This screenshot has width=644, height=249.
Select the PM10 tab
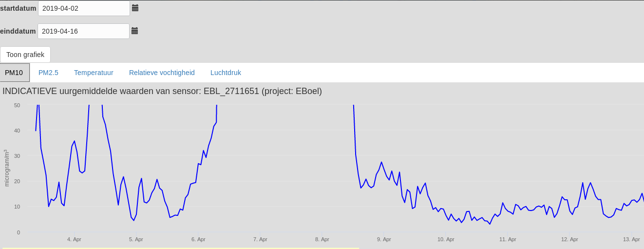14,73
